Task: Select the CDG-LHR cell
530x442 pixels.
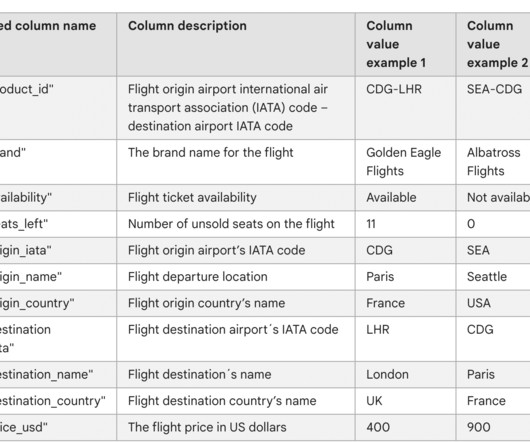Action: click(405, 108)
